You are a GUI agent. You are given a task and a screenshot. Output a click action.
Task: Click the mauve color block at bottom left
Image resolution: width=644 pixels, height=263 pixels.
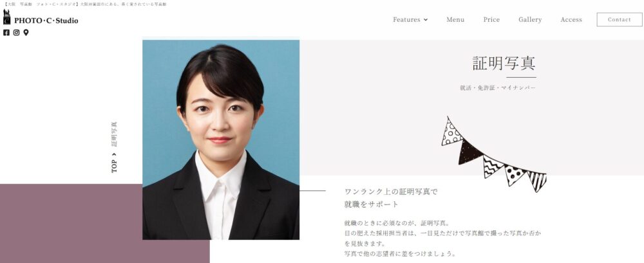click(x=105, y=223)
